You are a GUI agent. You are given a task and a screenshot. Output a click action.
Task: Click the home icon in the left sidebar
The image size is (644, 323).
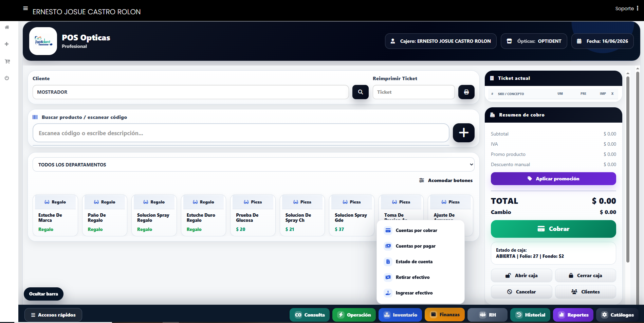(x=7, y=27)
